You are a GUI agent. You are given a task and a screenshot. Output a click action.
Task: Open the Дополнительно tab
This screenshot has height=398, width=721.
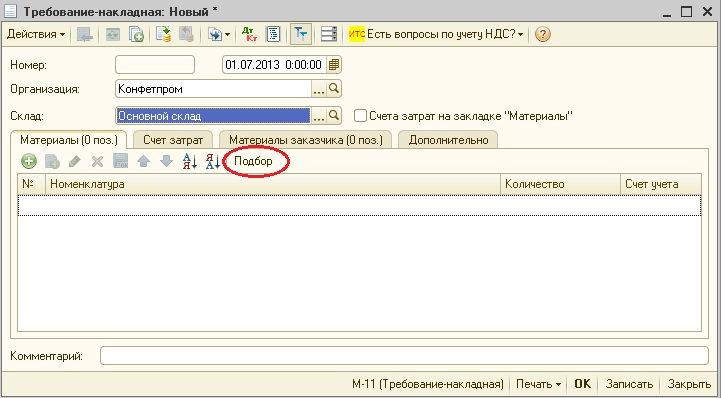[448, 140]
